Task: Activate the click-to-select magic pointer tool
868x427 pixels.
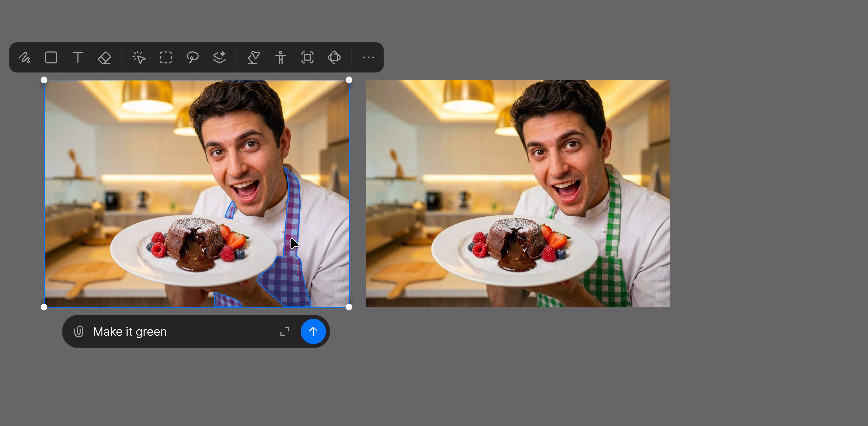Action: (x=139, y=58)
